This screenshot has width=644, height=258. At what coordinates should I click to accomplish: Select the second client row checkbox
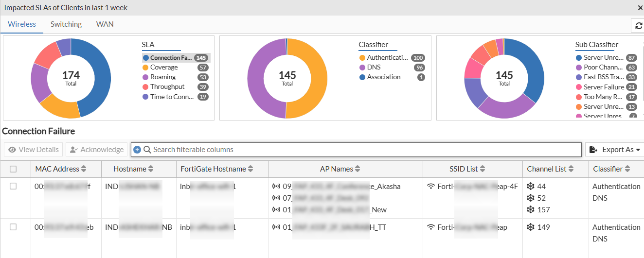pyautogui.click(x=13, y=227)
